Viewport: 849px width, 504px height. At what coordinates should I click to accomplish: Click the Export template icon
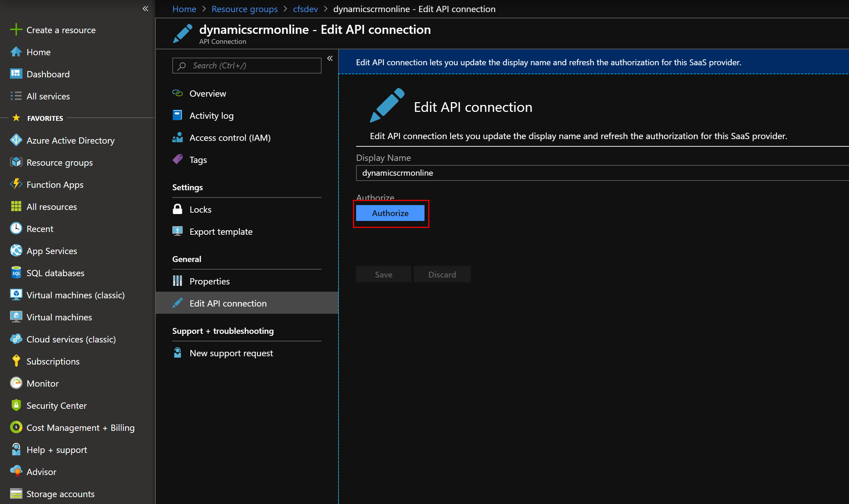click(x=178, y=231)
